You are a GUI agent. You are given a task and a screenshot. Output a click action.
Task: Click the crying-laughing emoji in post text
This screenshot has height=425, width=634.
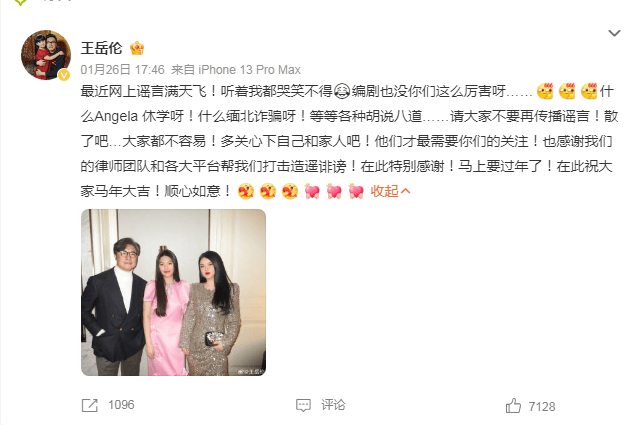click(x=342, y=91)
